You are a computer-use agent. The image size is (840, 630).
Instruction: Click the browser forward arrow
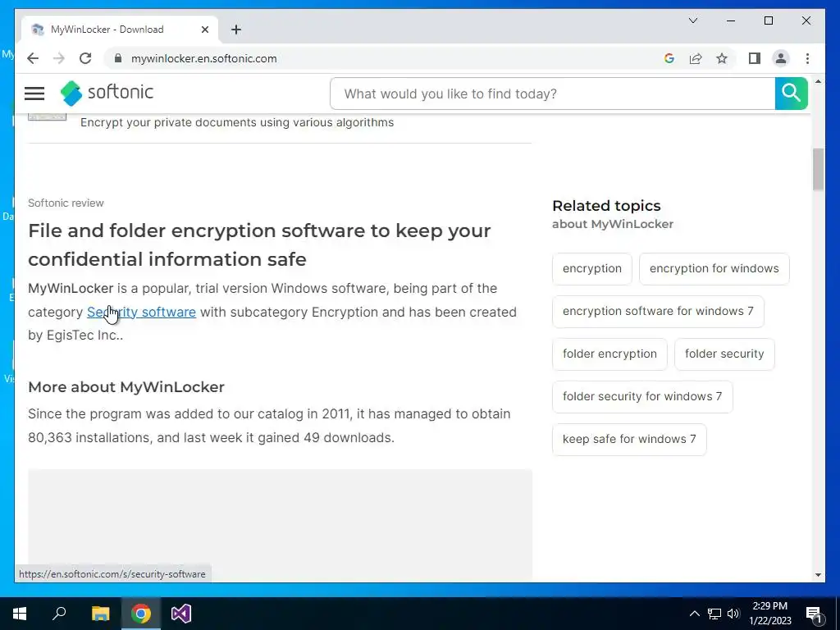(x=59, y=58)
